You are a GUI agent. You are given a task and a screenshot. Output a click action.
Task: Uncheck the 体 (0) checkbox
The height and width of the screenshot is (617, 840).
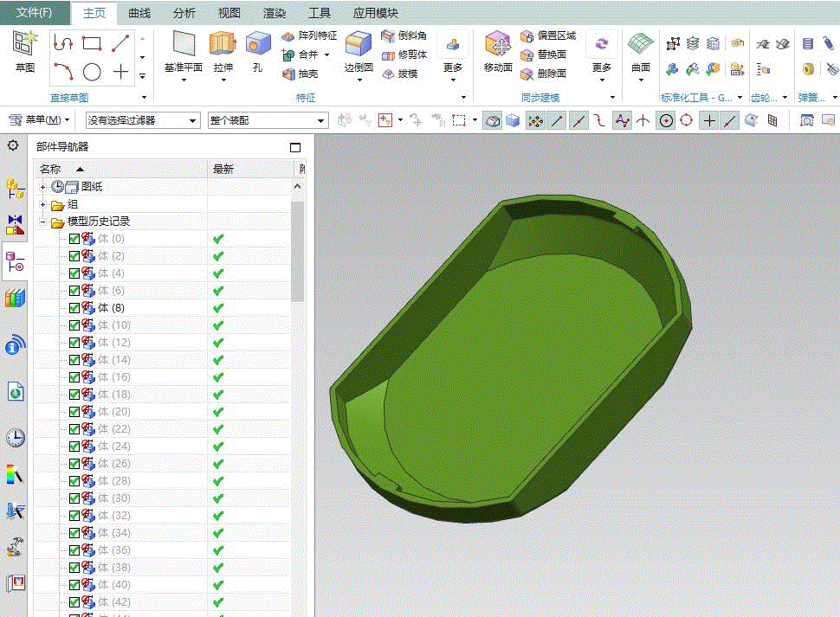click(x=74, y=239)
